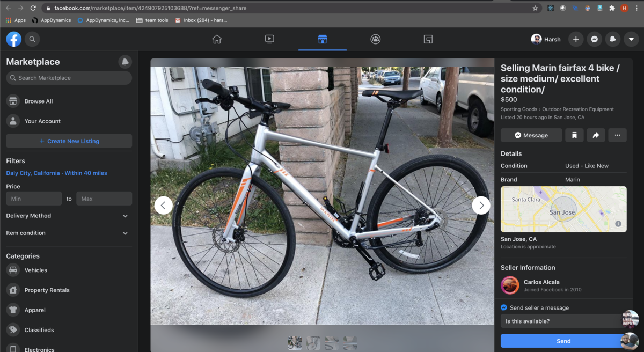Open the Watch video tab
Image resolution: width=644 pixels, height=352 pixels.
[269, 39]
